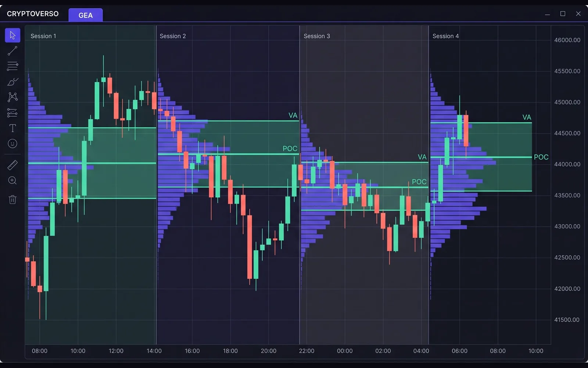Click the 42500.00 price axis label

pyautogui.click(x=567, y=258)
